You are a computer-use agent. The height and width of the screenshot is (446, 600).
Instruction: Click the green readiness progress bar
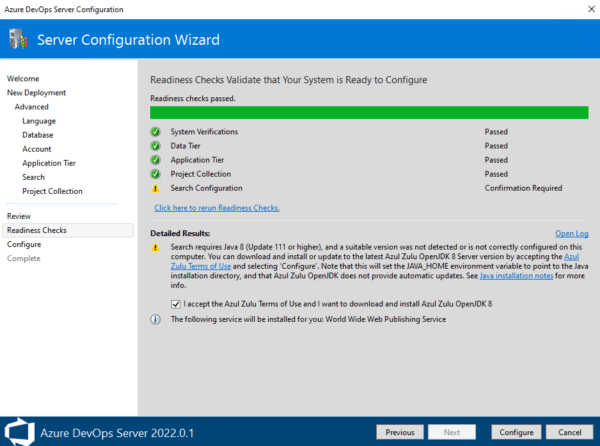(x=369, y=113)
